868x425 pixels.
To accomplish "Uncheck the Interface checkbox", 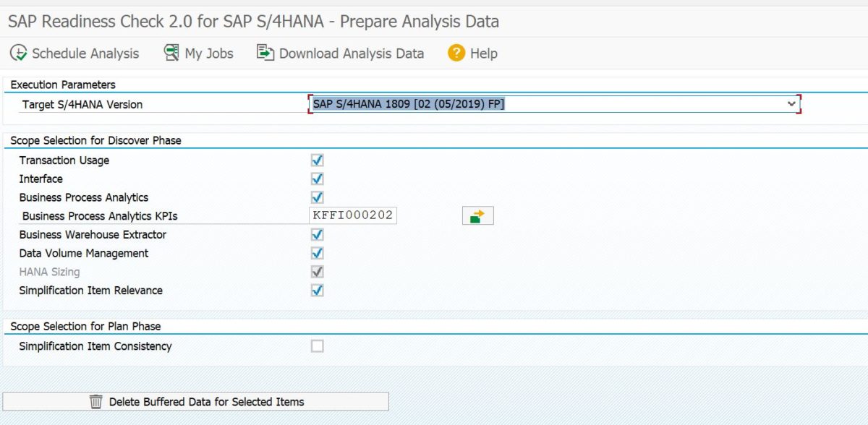I will [x=315, y=179].
